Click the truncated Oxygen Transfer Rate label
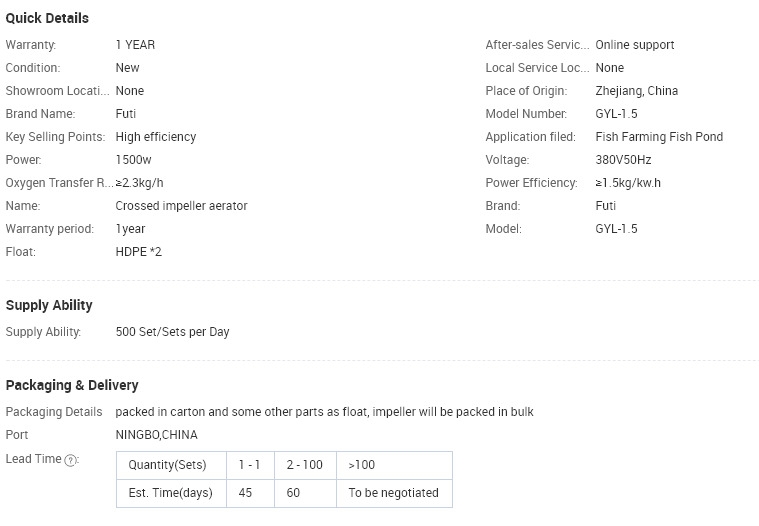The width and height of the screenshot is (759, 526). (59, 183)
